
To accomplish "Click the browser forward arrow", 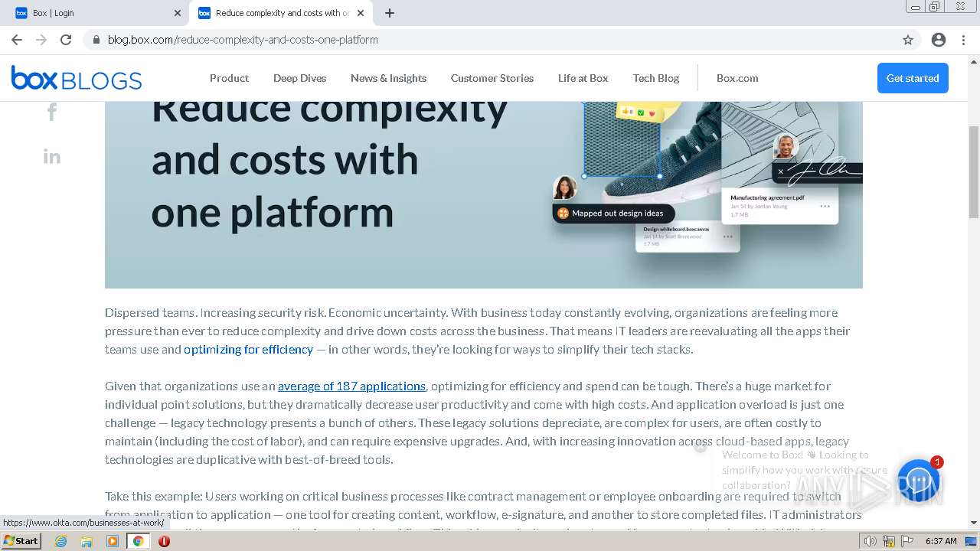I will (41, 40).
